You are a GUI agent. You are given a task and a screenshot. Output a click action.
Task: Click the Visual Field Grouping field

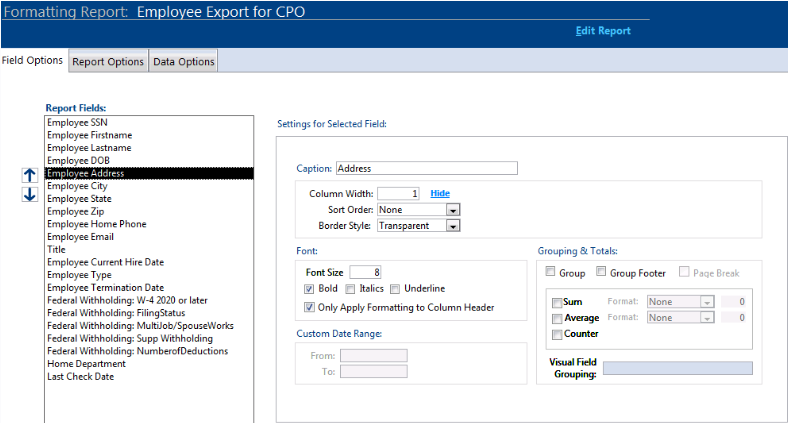click(x=677, y=368)
